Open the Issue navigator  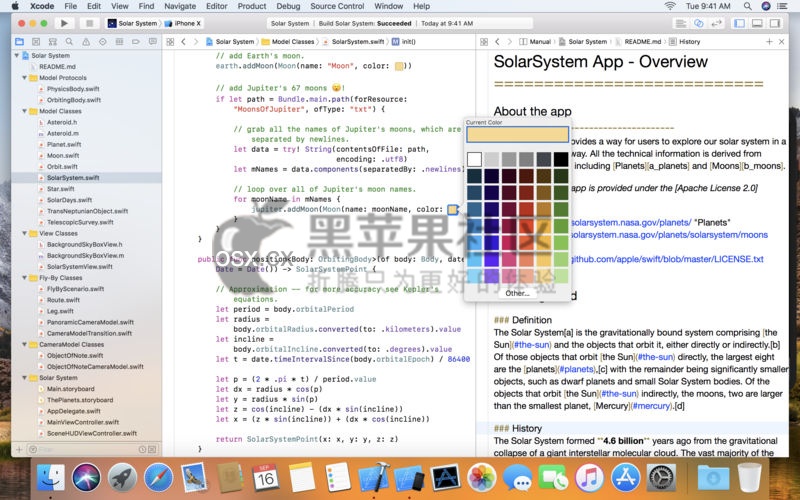click(86, 42)
